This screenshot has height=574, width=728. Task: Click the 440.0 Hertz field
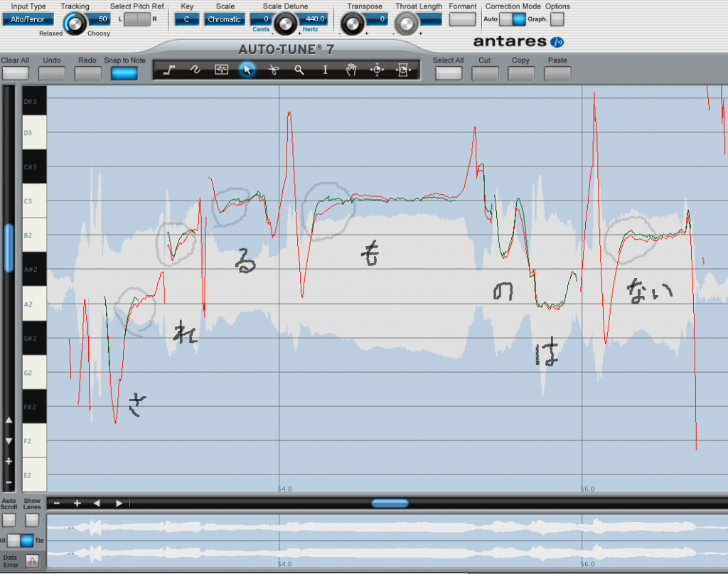(x=313, y=19)
